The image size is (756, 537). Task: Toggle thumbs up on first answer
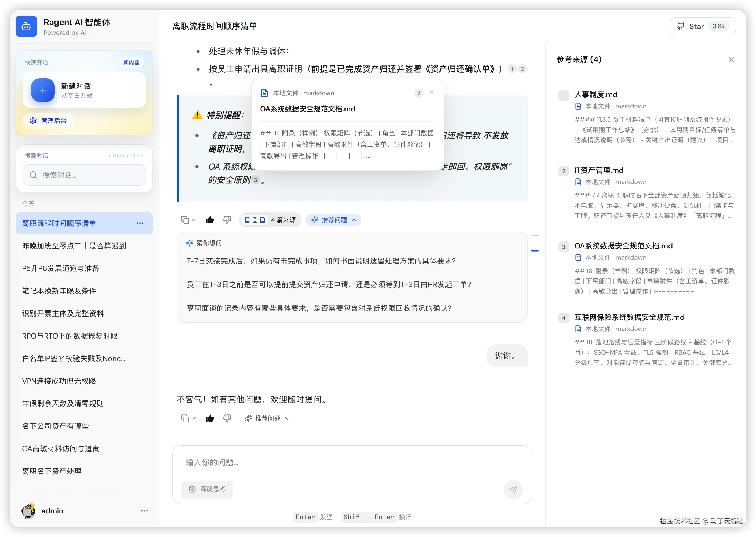210,220
